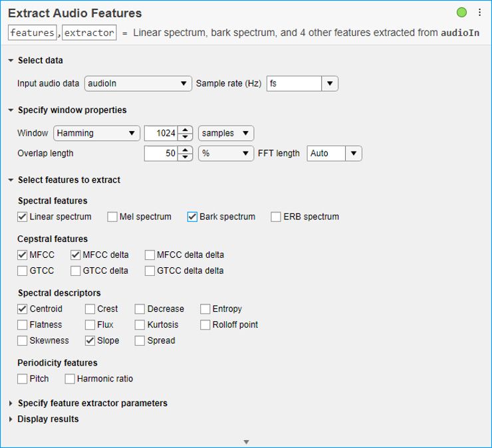Enable the Pitch periodicity feature
This screenshot has width=492, height=448.
tap(23, 379)
